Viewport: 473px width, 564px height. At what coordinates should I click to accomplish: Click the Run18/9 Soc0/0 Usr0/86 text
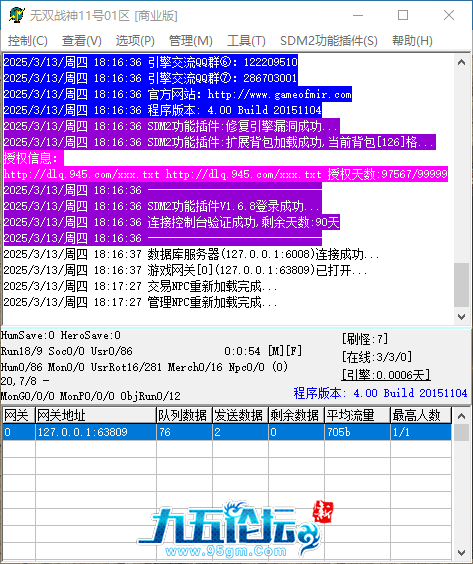click(67, 351)
